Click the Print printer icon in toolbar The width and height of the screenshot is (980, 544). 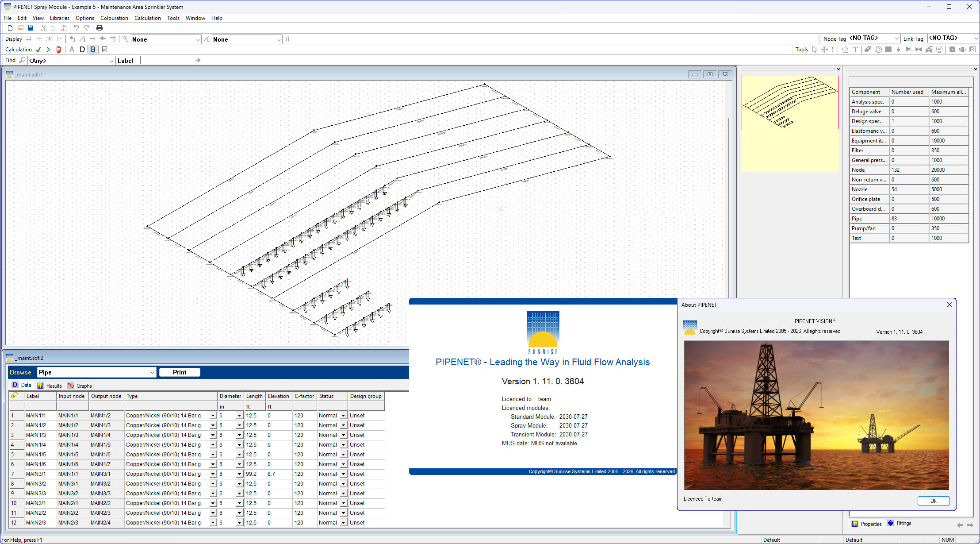coord(100,28)
